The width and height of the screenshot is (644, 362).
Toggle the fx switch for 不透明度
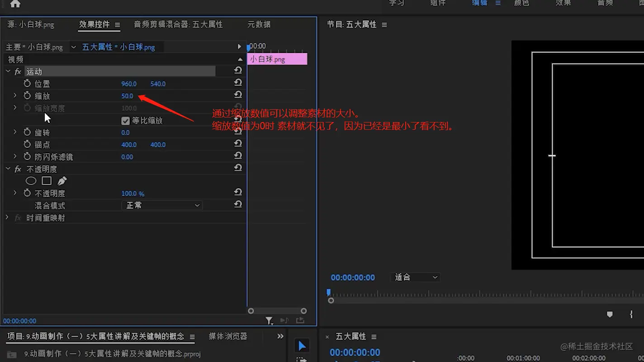pyautogui.click(x=18, y=169)
